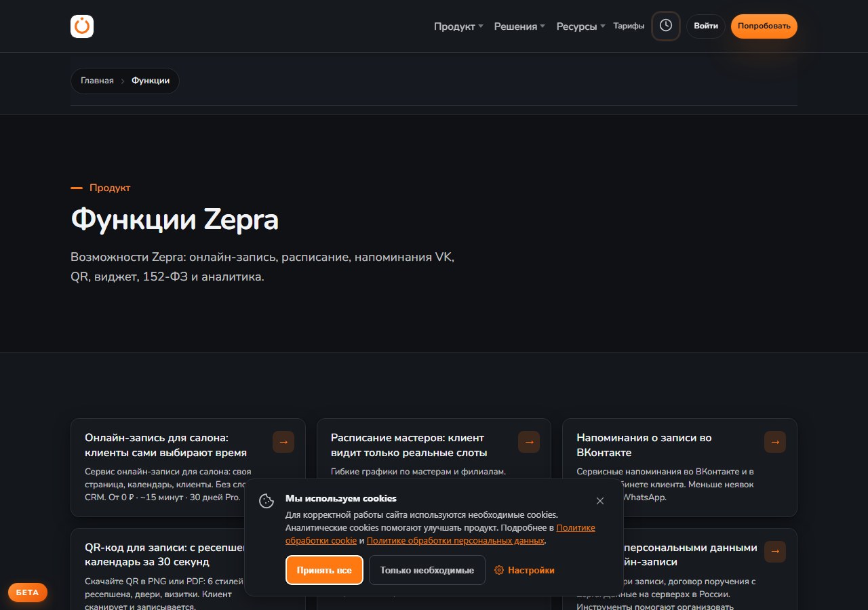868x610 pixels.
Task: Click the 'Функции Zepra' heading
Action: pos(175,220)
